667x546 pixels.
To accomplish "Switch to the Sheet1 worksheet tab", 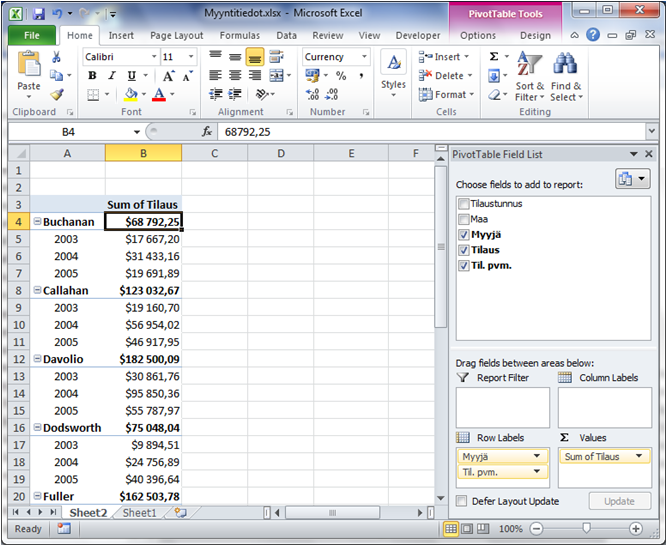I will (x=139, y=513).
